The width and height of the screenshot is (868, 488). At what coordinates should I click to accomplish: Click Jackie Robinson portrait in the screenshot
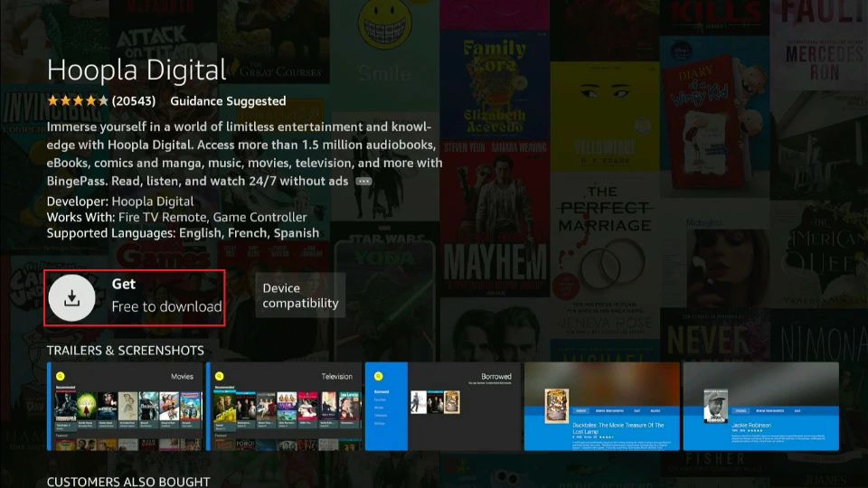716,404
